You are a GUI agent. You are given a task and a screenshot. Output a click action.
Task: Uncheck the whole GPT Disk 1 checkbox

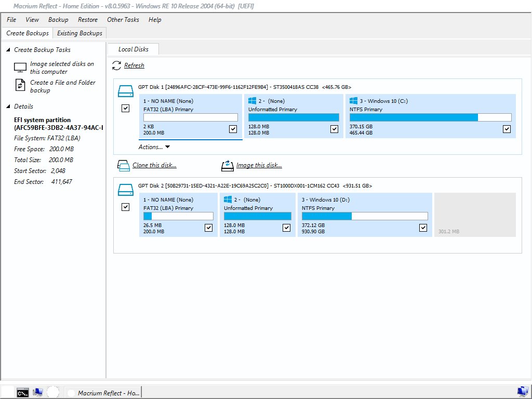point(125,109)
